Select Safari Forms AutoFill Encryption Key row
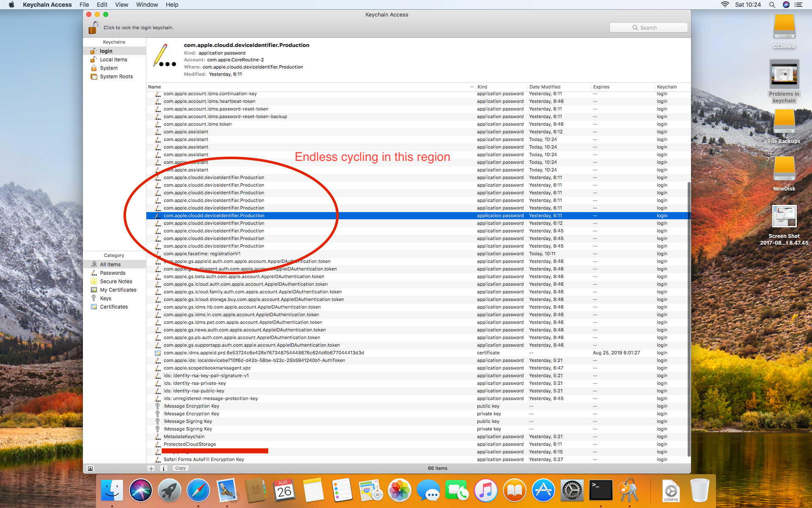Screen dimensions: 812x508 coord(418,460)
